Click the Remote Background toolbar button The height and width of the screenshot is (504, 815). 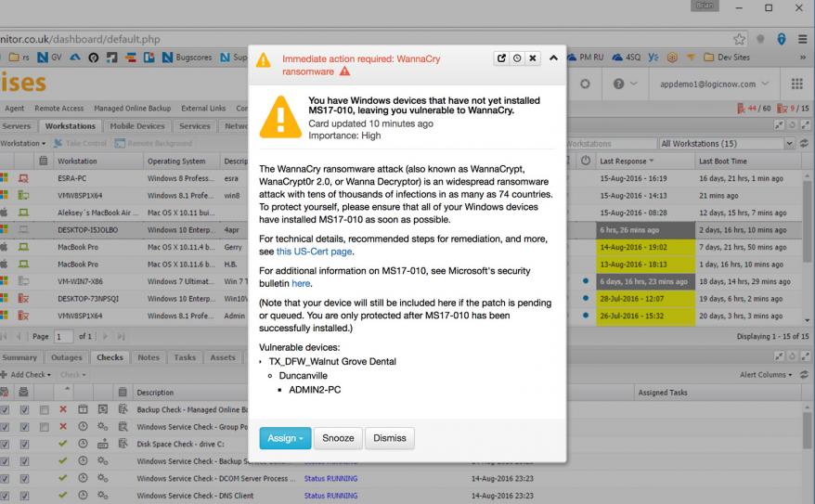tap(154, 144)
